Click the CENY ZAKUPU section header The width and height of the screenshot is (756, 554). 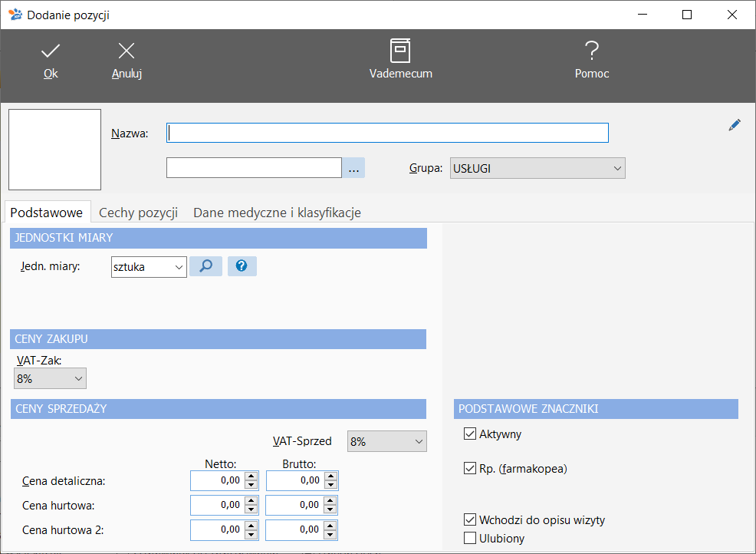219,339
